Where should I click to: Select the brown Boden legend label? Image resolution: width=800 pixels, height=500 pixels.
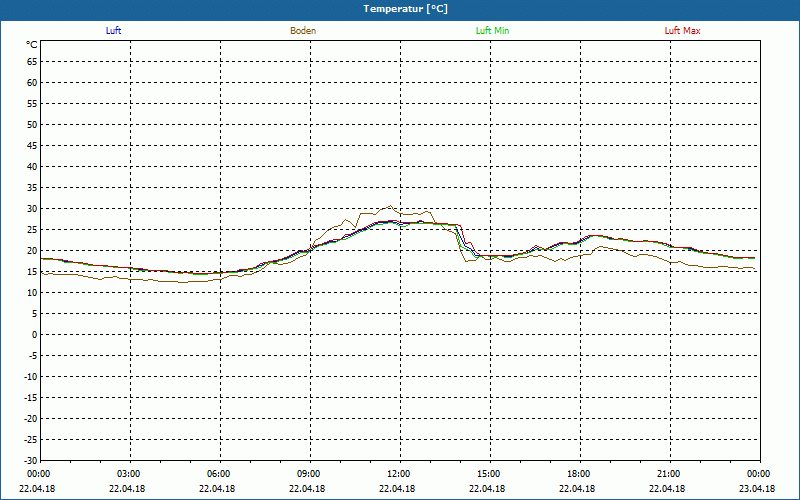tap(303, 31)
